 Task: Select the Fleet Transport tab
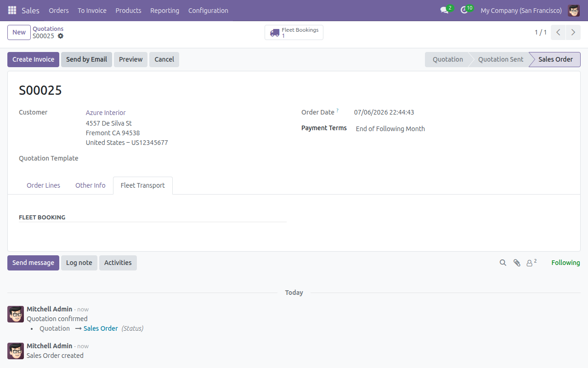pyautogui.click(x=143, y=185)
